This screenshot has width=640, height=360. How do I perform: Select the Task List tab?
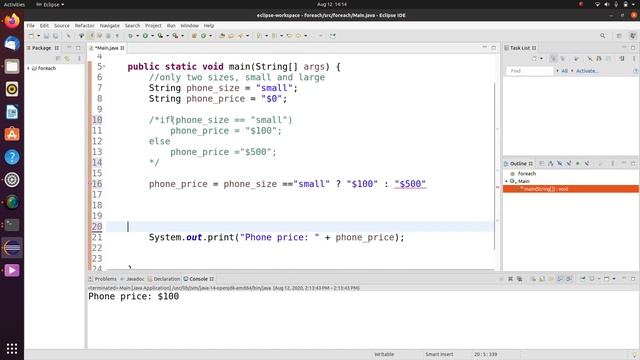tap(520, 48)
